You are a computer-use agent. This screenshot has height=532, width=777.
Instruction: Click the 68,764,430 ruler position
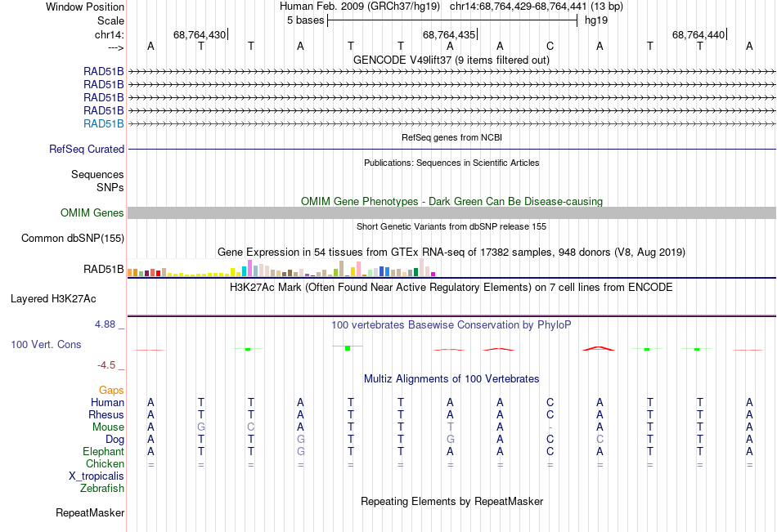coord(200,34)
